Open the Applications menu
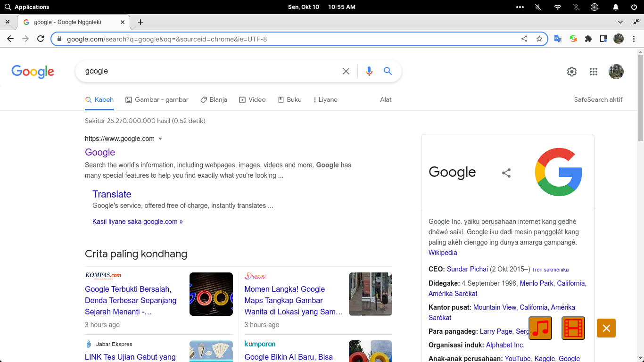The image size is (644, 362). pos(27,7)
